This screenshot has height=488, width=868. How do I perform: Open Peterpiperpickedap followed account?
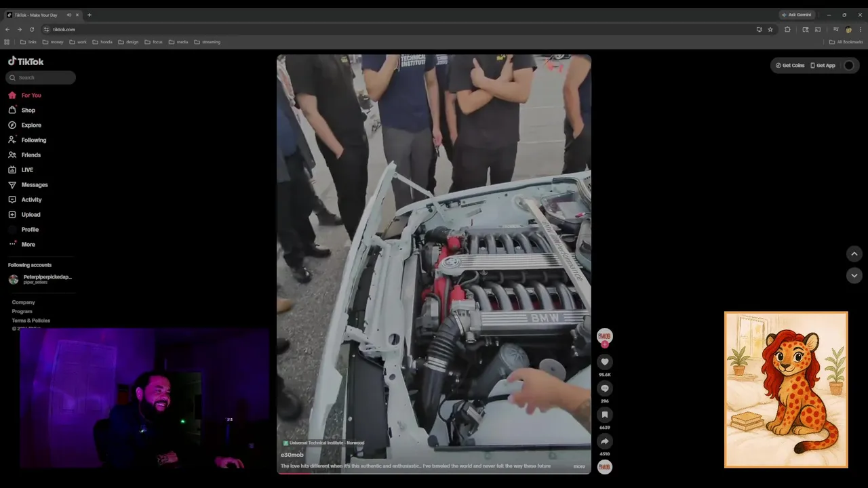click(x=40, y=279)
